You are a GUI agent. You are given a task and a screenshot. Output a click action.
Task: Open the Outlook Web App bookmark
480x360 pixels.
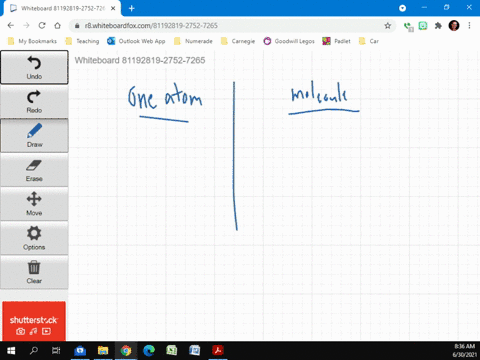pyautogui.click(x=136, y=41)
